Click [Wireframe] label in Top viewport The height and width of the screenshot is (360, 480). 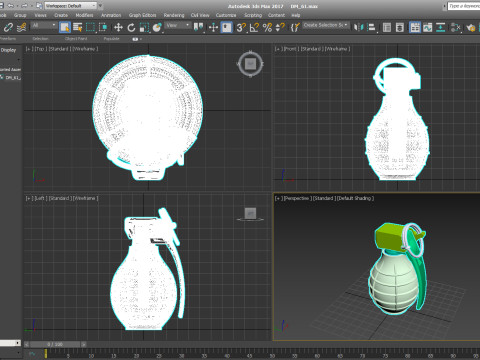[85, 49]
